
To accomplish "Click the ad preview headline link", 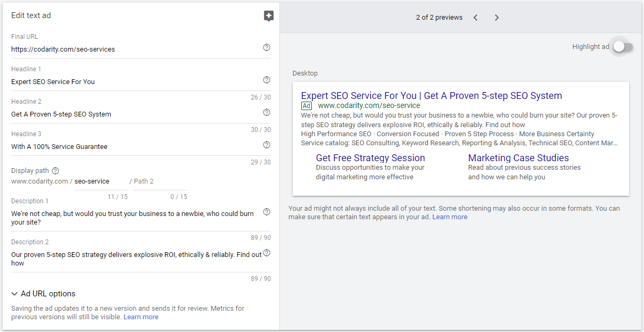I will coord(431,96).
